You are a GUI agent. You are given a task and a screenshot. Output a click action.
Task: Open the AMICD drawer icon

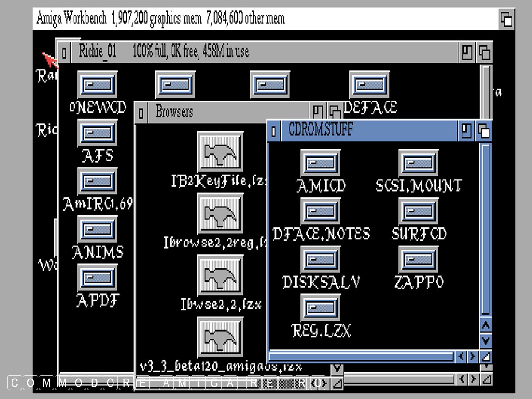tap(321, 163)
